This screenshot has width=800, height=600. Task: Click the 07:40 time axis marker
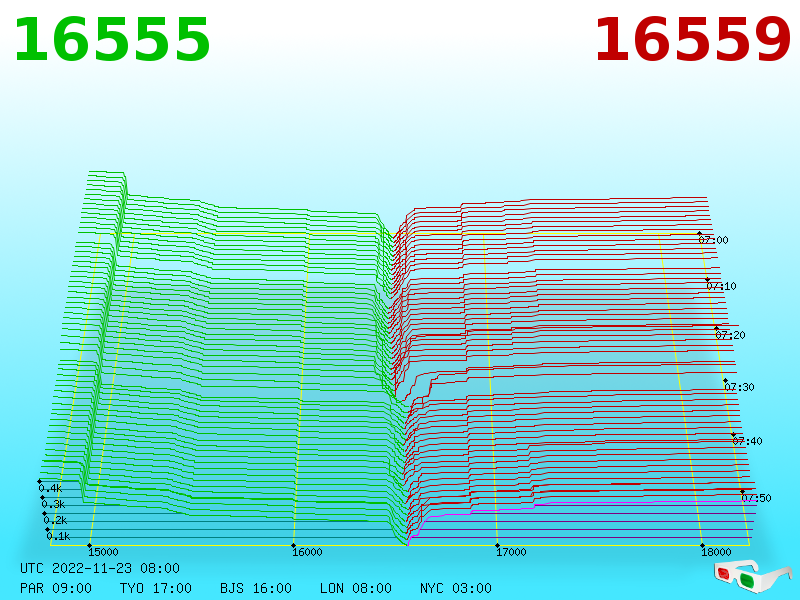[x=747, y=441]
